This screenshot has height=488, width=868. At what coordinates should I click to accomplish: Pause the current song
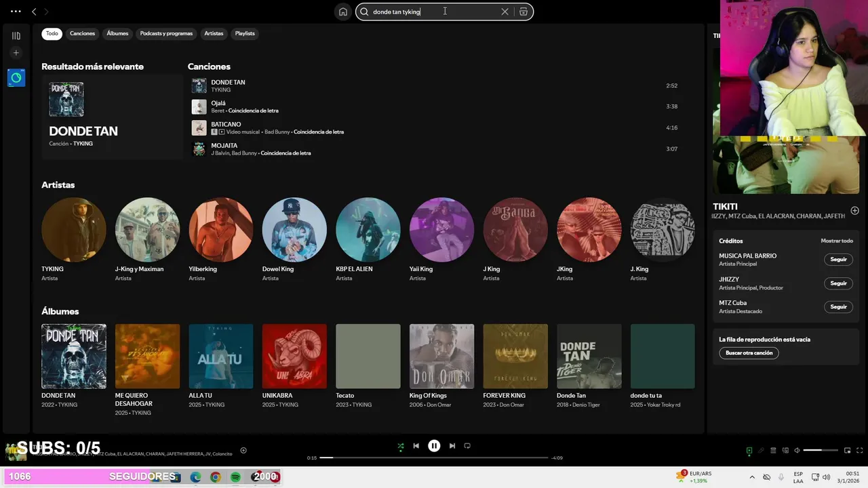point(434,446)
